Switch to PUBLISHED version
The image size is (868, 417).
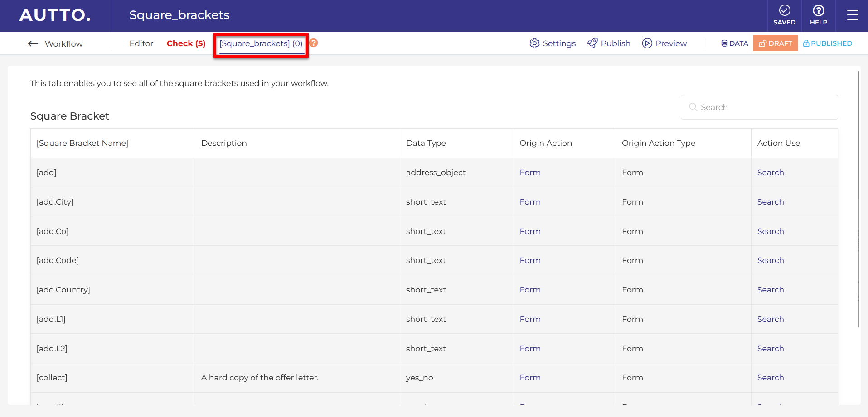827,43
